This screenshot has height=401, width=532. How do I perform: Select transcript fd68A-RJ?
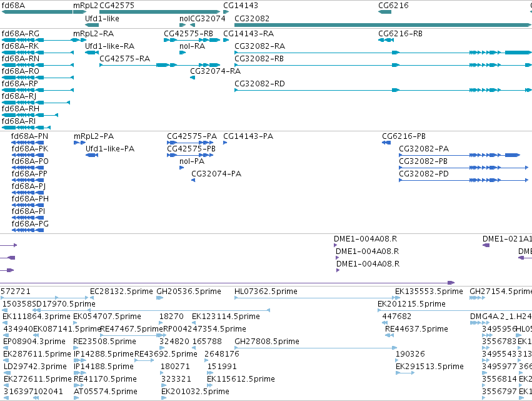[19, 96]
